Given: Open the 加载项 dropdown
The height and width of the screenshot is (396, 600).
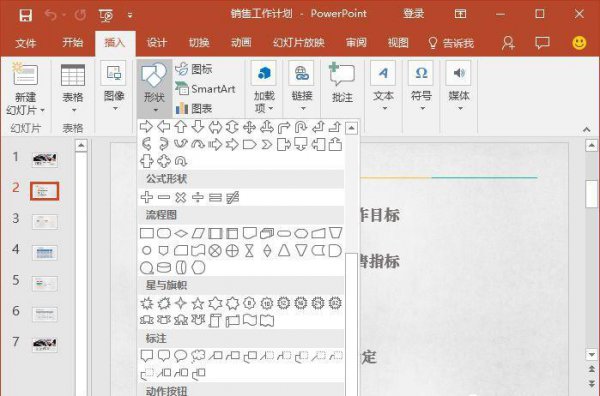Looking at the screenshot, I should (264, 88).
